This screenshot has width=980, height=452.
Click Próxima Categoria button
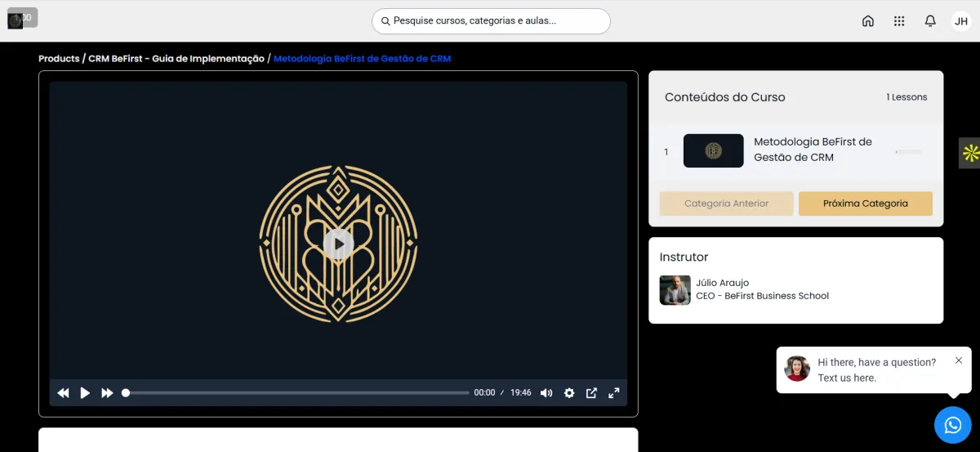coord(865,204)
